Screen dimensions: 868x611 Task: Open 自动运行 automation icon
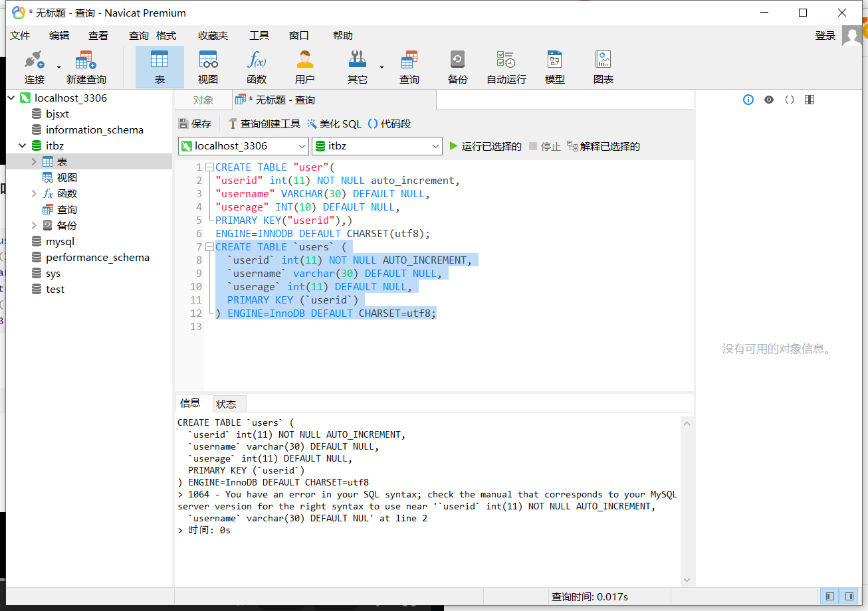click(x=506, y=67)
